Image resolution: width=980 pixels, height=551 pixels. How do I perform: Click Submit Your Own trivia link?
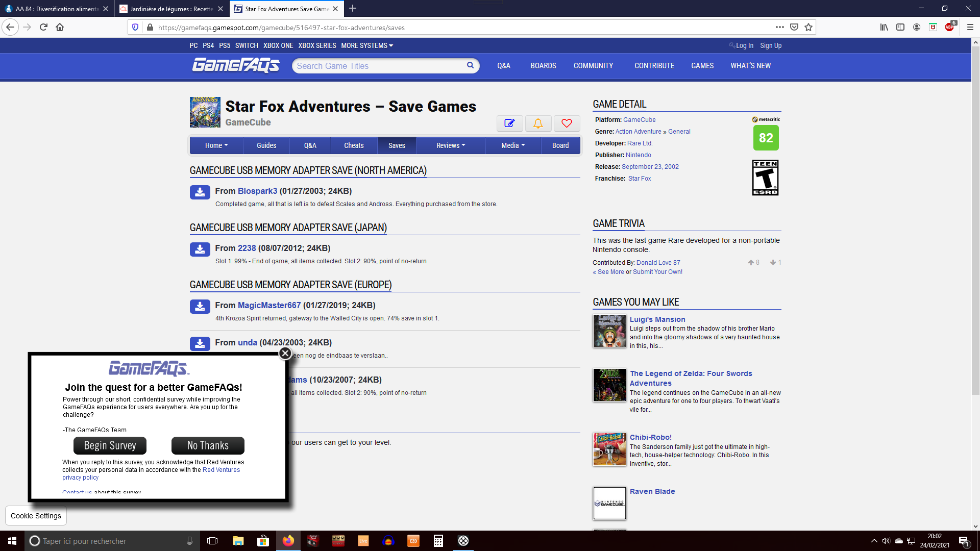[x=657, y=272]
